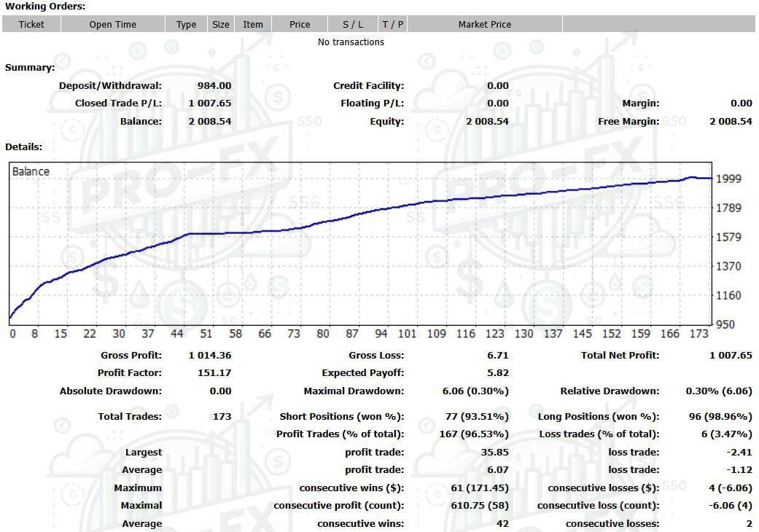Select the 1579 value on chart axis
Image resolution: width=759 pixels, height=532 pixels.
pos(728,237)
